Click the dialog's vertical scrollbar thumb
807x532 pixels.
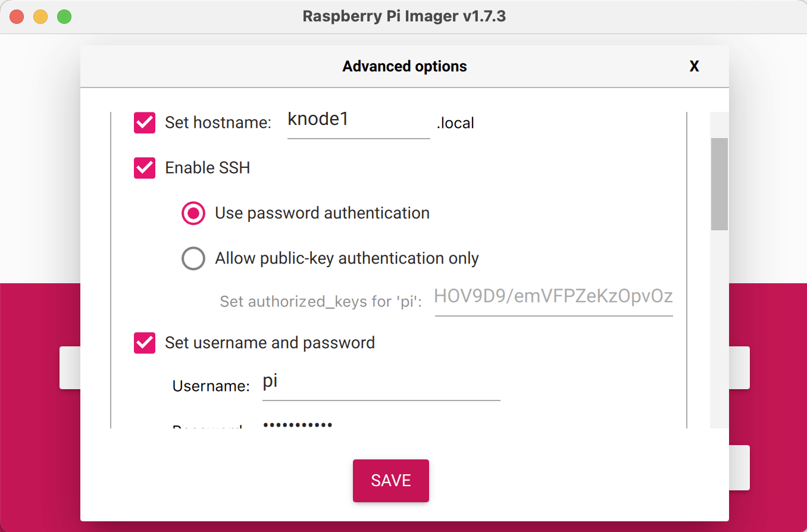[x=720, y=184]
